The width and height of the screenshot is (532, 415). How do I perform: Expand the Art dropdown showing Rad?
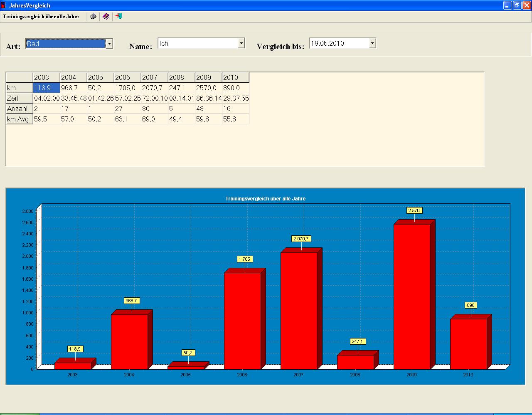coord(109,44)
